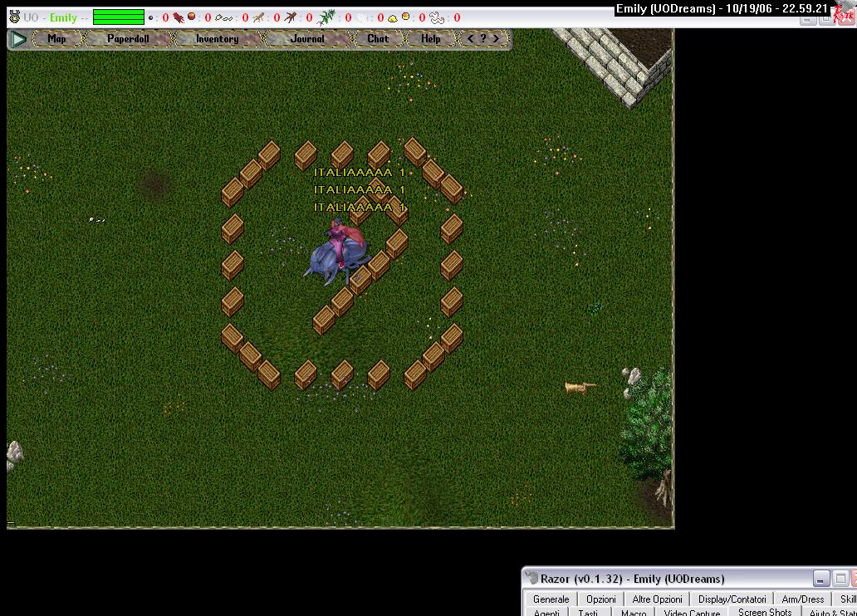Open the Inventory backpack
This screenshot has width=857, height=616.
(x=217, y=39)
